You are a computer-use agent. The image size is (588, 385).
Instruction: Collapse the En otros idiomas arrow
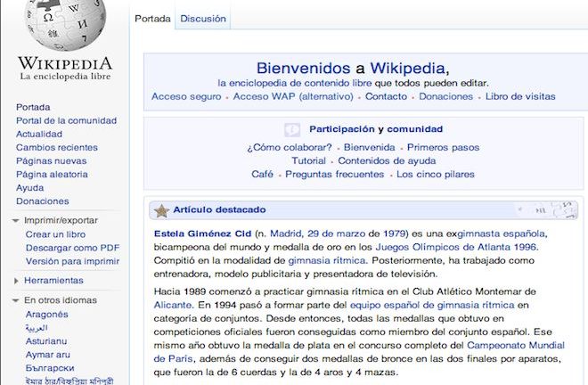coord(16,300)
